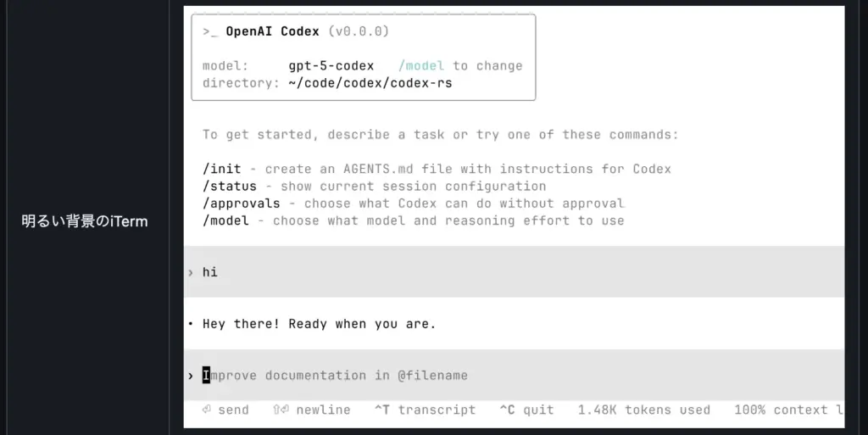This screenshot has width=868, height=435.
Task: Click the bullet before Hey there response
Action: pyautogui.click(x=191, y=324)
